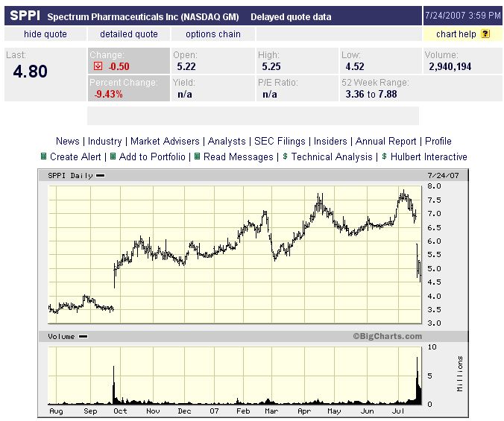
Task: Click the low price 4.52
Action: pyautogui.click(x=355, y=66)
